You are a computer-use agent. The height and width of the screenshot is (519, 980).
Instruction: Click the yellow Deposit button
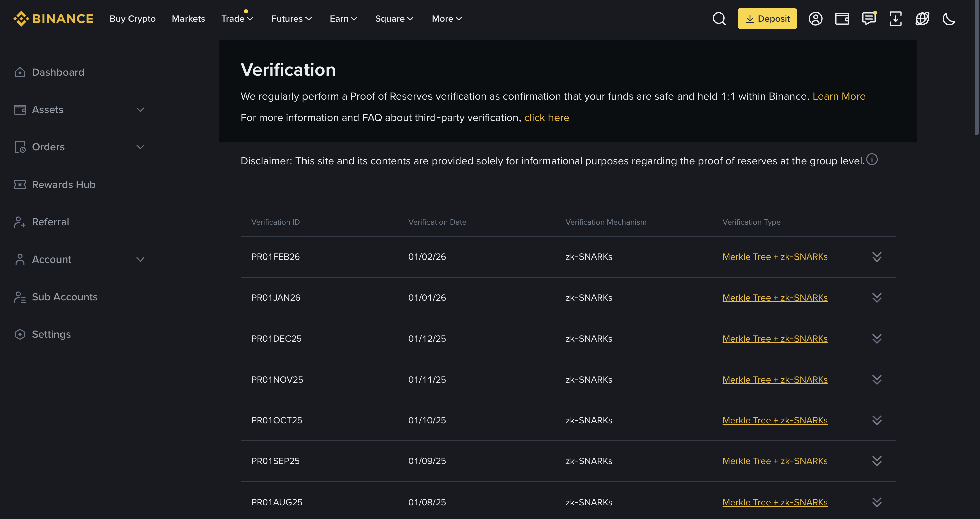(767, 19)
